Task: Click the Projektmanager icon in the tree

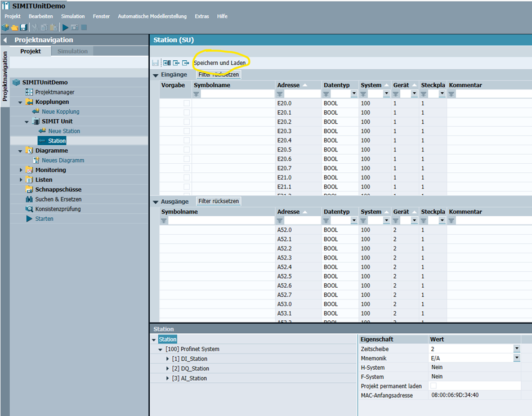Action: click(30, 92)
